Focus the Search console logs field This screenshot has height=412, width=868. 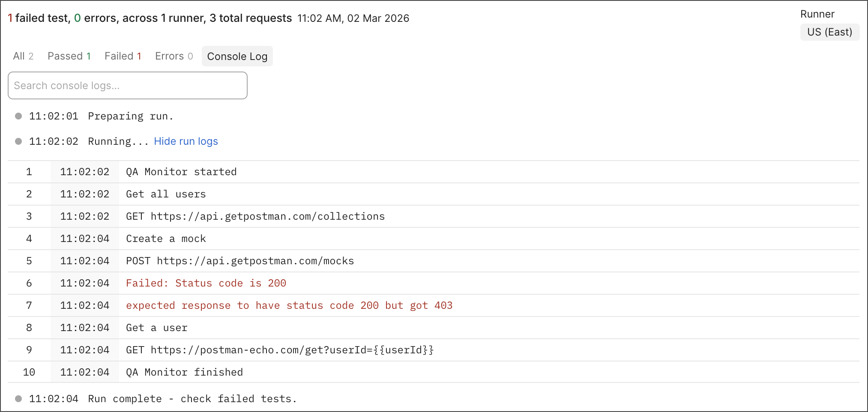[x=127, y=86]
